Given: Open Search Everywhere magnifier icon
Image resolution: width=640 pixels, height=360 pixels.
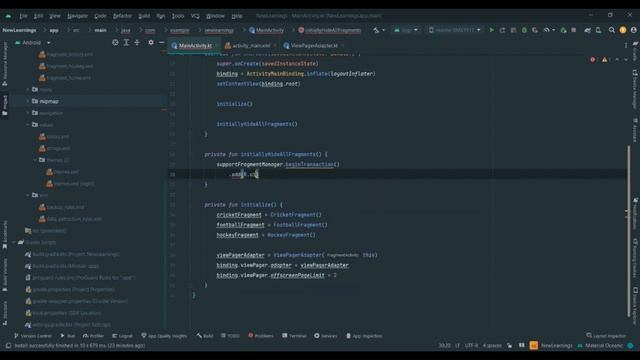Looking at the screenshot, I should [611, 30].
